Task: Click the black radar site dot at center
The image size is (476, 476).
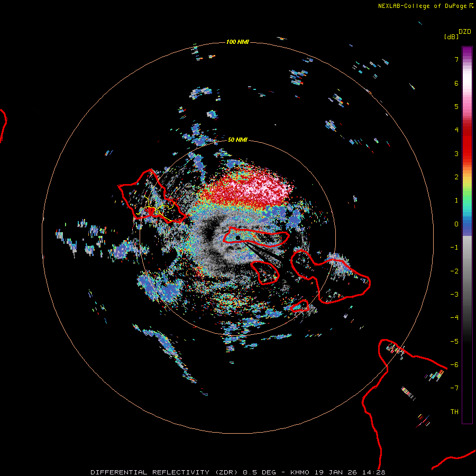Action: coord(237,237)
